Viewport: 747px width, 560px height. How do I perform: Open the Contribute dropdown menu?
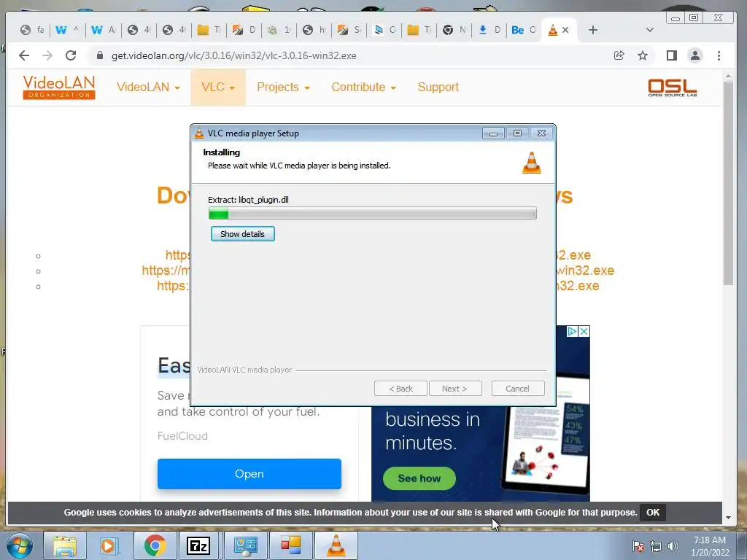point(363,87)
